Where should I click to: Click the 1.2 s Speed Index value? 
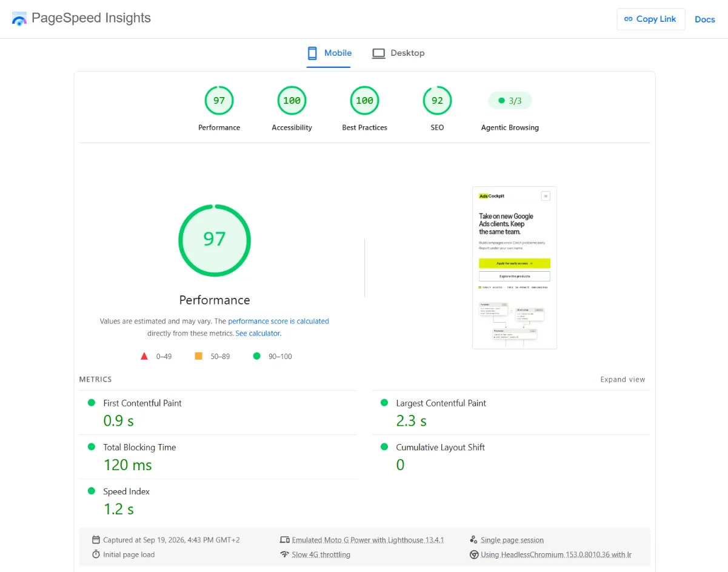pyautogui.click(x=119, y=509)
